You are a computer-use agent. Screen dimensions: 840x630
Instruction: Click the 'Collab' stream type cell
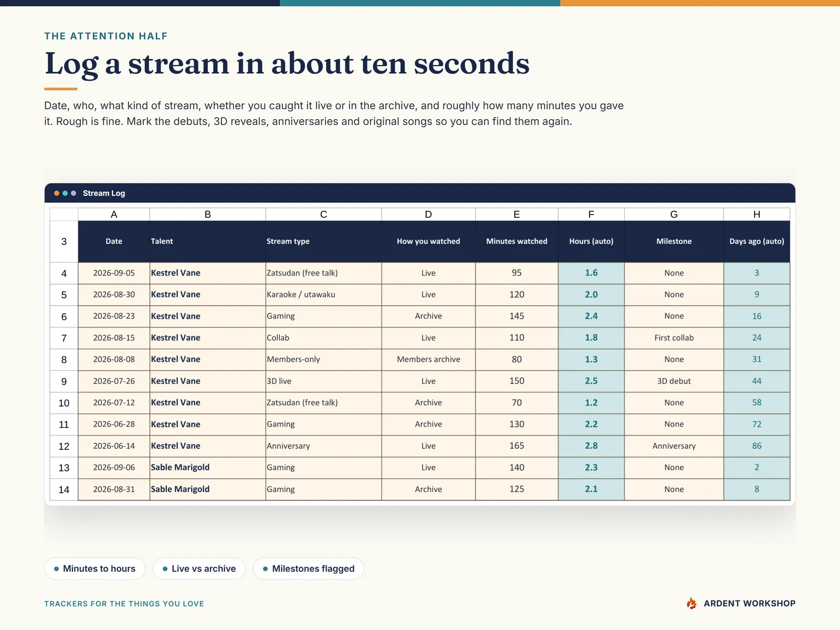[x=323, y=338]
